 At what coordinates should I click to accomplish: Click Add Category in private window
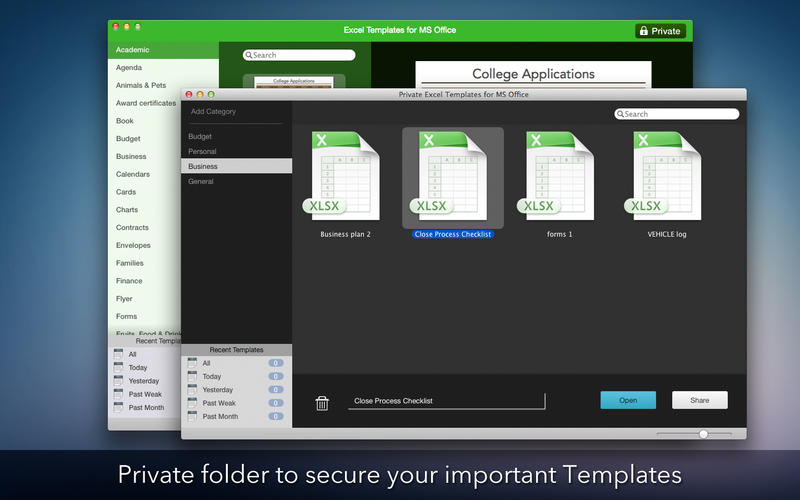213,111
